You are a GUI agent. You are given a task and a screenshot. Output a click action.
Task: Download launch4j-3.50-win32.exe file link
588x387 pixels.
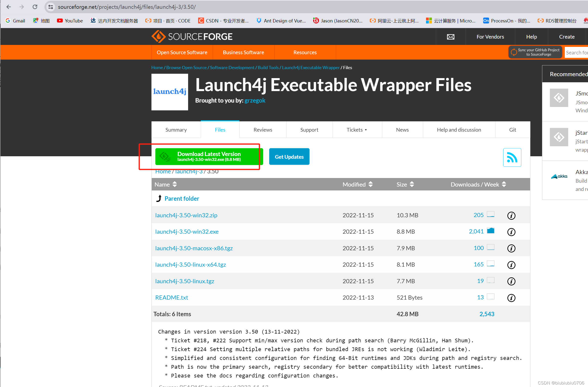coord(187,232)
